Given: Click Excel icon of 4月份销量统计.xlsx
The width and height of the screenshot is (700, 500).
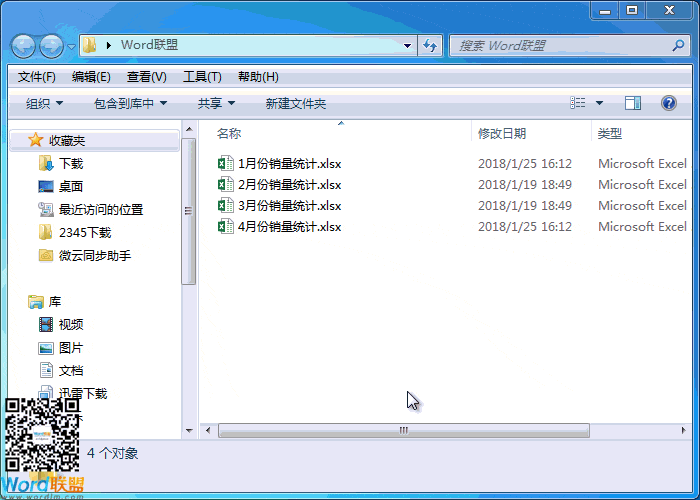Looking at the screenshot, I should click(x=225, y=226).
